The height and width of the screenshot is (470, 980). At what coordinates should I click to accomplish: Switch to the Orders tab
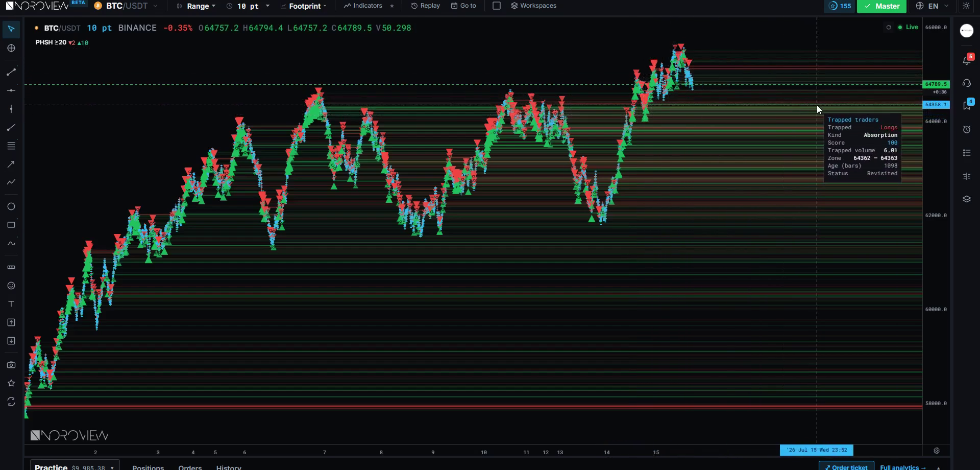190,467
